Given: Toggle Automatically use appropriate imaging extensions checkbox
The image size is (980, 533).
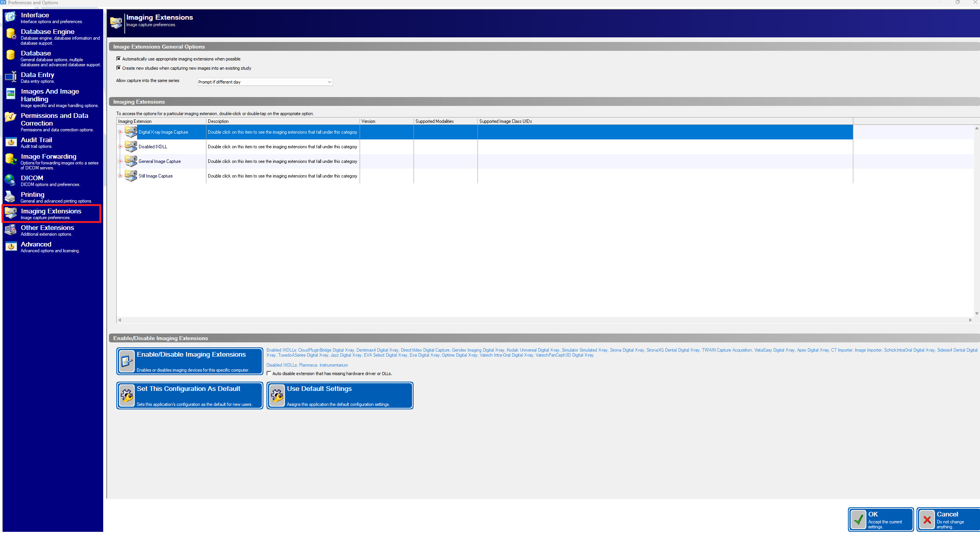Looking at the screenshot, I should click(x=119, y=59).
